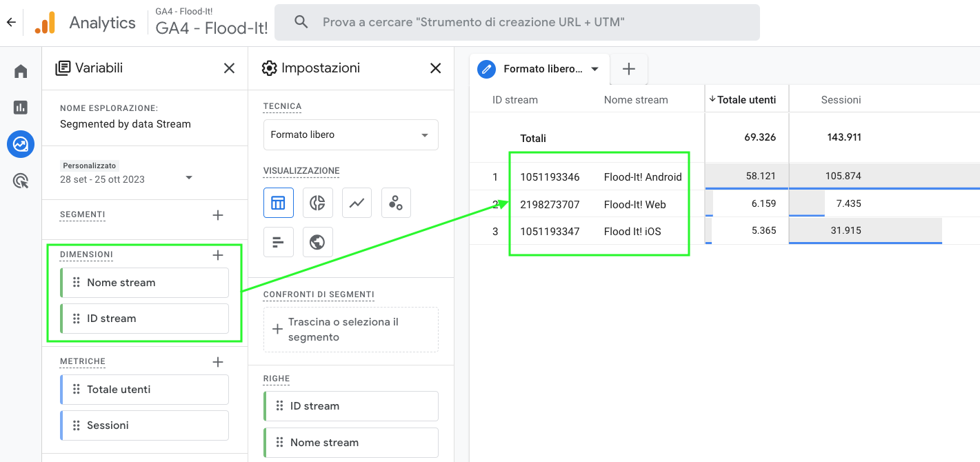The width and height of the screenshot is (980, 462).
Task: Click the search bar field
Action: pyautogui.click(x=517, y=22)
